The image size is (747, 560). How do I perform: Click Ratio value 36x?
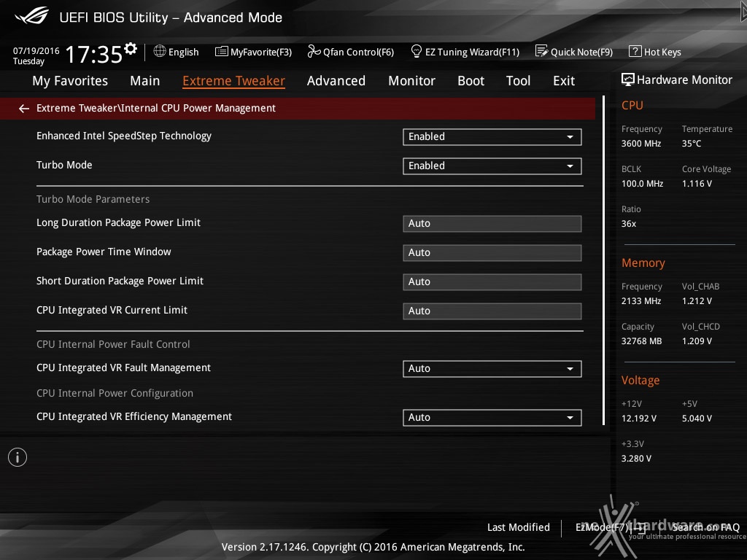[x=629, y=223]
